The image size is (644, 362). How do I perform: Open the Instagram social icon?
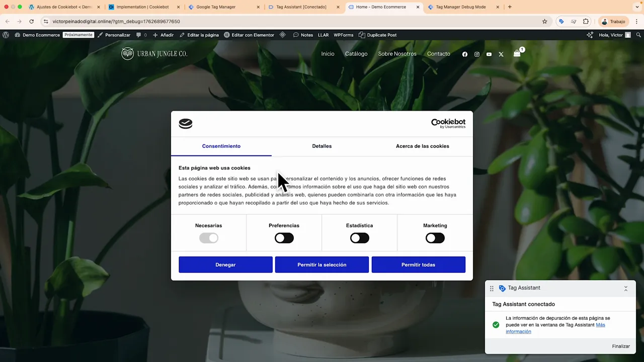tap(476, 54)
